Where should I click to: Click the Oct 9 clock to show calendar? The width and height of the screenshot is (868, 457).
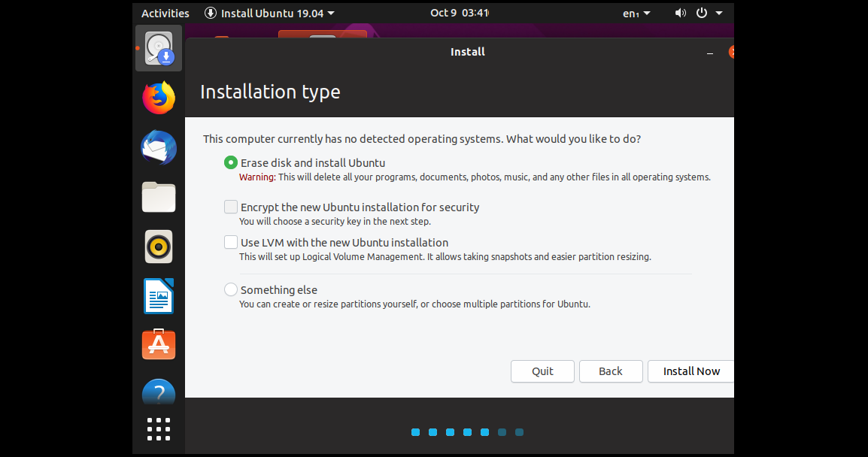tap(459, 13)
